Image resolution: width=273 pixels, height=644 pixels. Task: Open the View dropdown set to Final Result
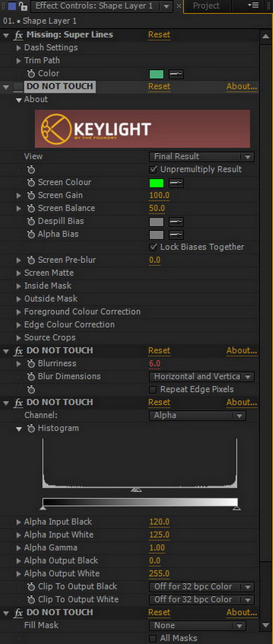[201, 157]
